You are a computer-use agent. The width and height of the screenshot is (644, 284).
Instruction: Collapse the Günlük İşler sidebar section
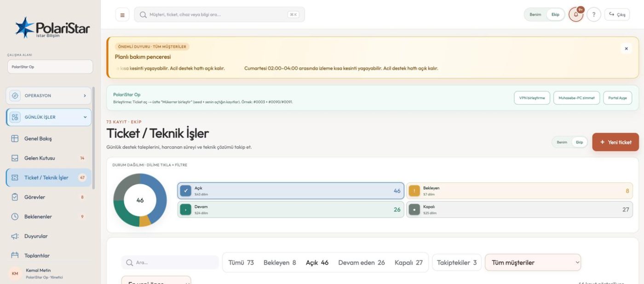click(x=49, y=117)
